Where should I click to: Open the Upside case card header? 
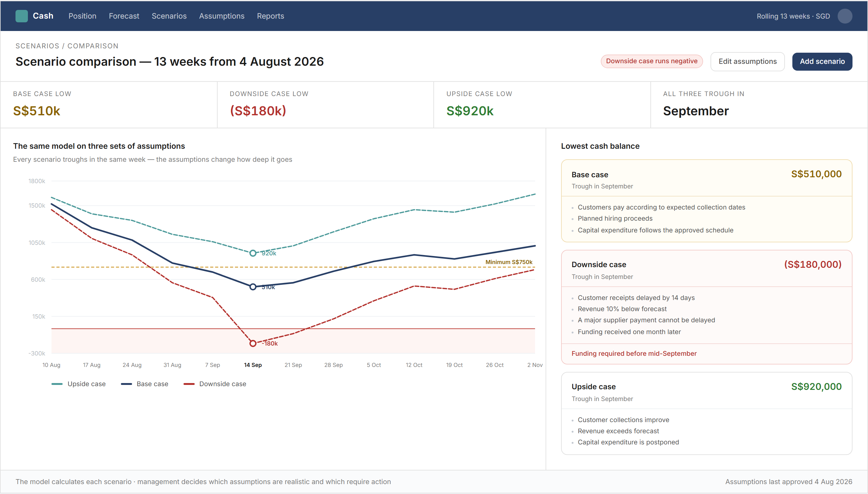click(x=706, y=391)
